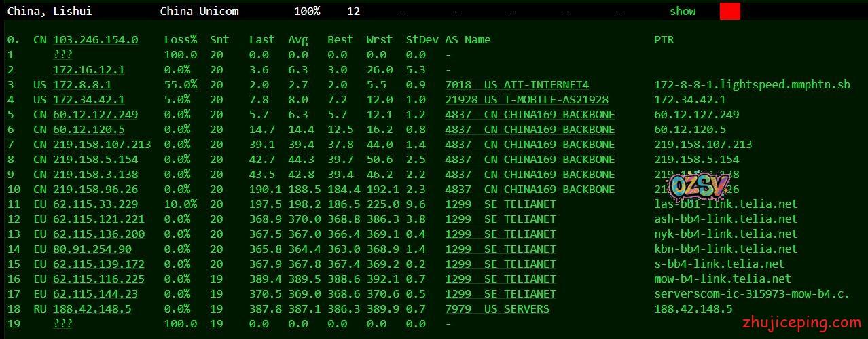This screenshot has width=868, height=339.
Task: Click IP 172.34.42.1 in hop 4
Action: 88,100
